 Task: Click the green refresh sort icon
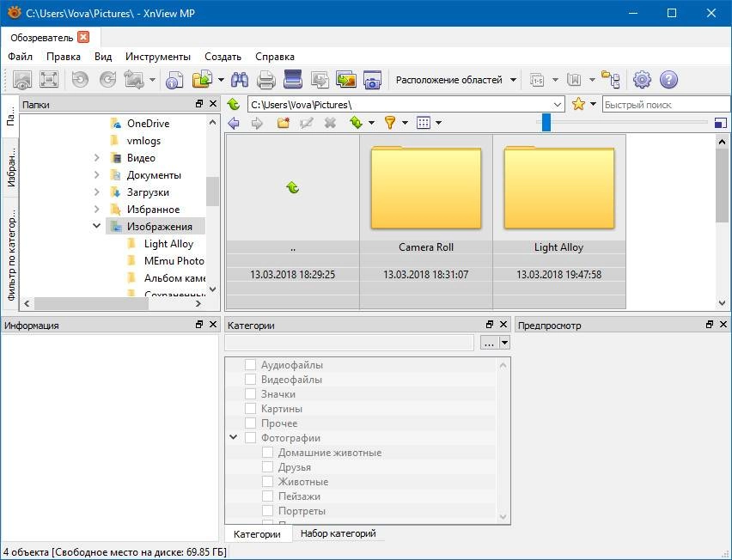(357, 123)
